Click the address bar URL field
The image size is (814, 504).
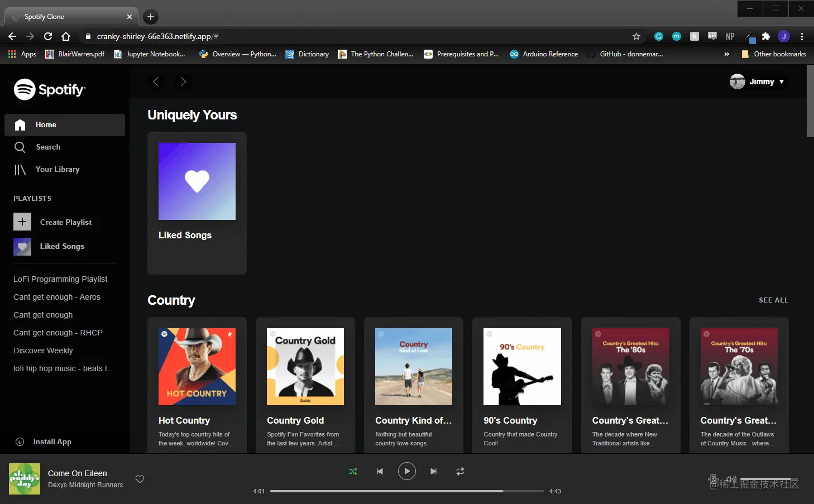[363, 36]
